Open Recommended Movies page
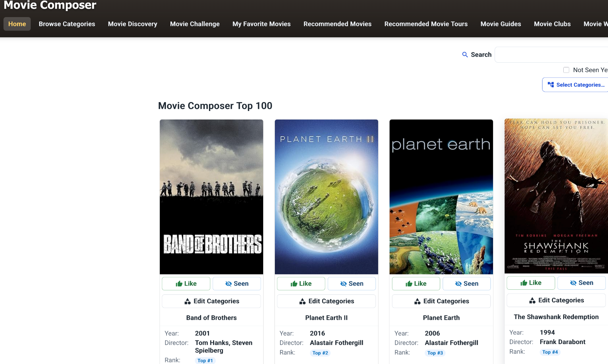 pyautogui.click(x=338, y=24)
